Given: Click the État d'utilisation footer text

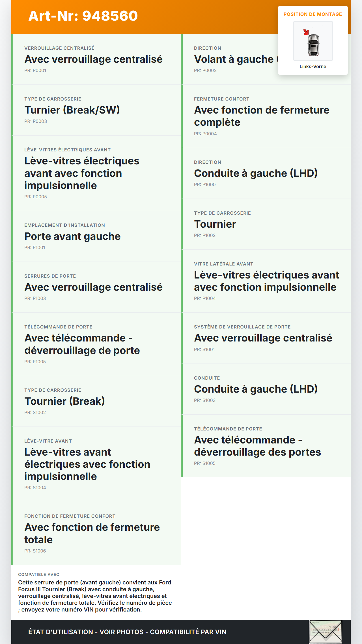Looking at the screenshot, I should point(127,632).
